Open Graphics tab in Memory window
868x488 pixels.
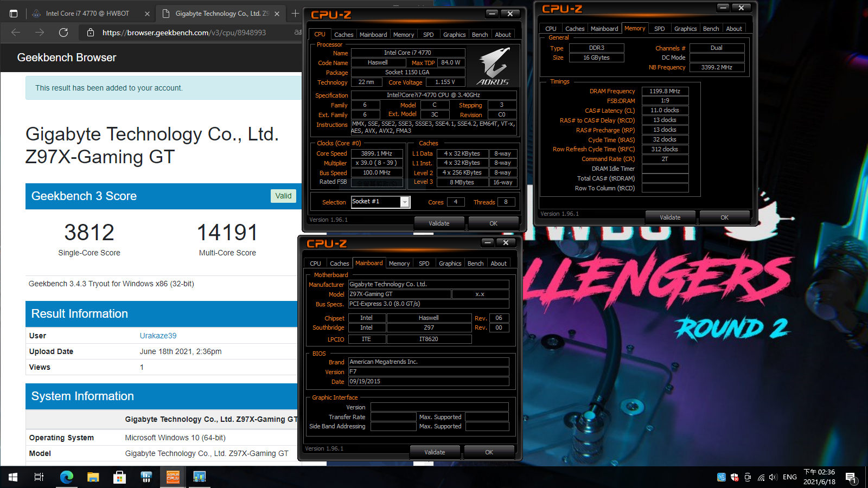(x=685, y=29)
